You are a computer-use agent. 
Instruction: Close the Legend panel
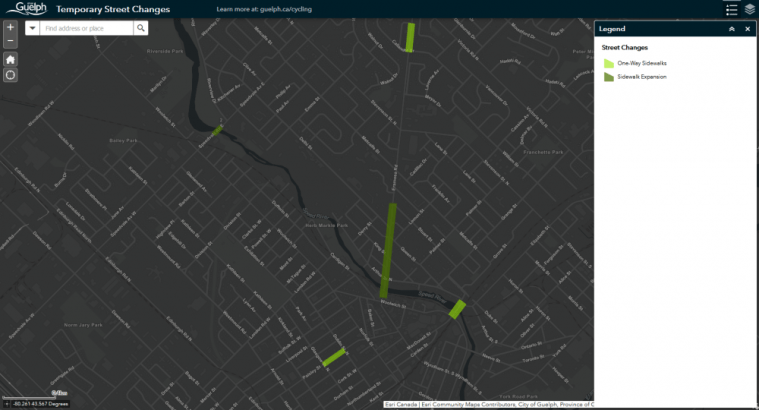coord(747,29)
